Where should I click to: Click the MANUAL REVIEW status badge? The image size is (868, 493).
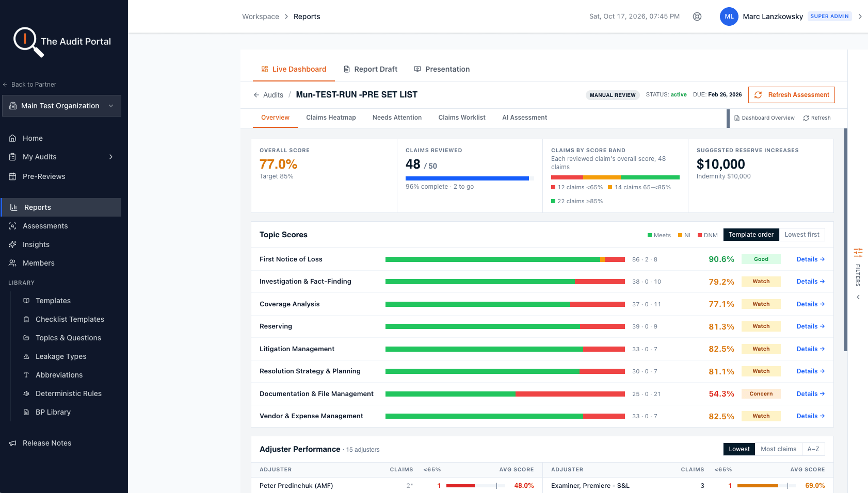pos(613,95)
